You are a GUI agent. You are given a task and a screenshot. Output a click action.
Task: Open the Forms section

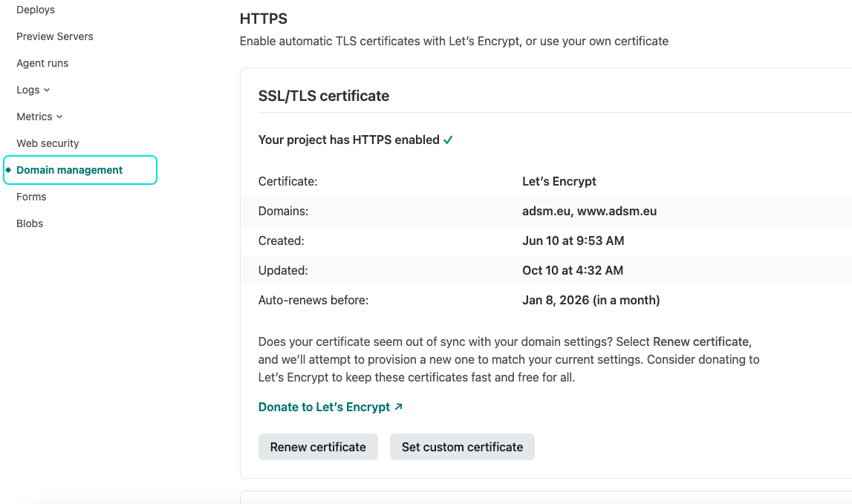coord(31,197)
